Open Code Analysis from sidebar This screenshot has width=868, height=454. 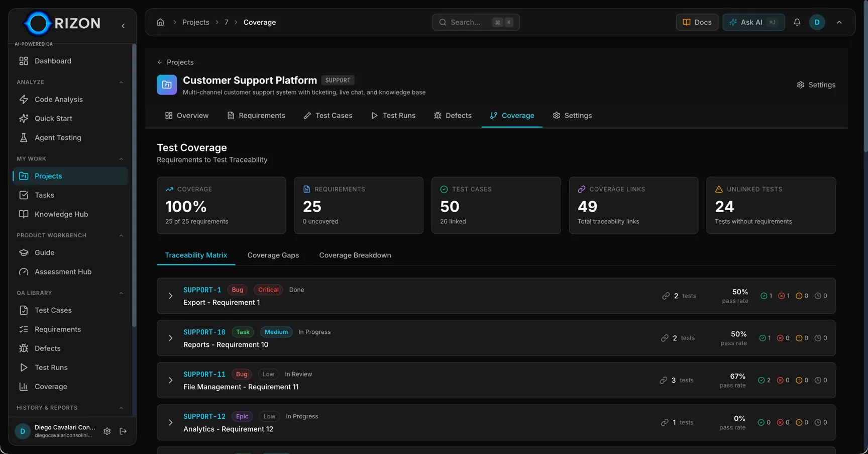click(x=58, y=100)
